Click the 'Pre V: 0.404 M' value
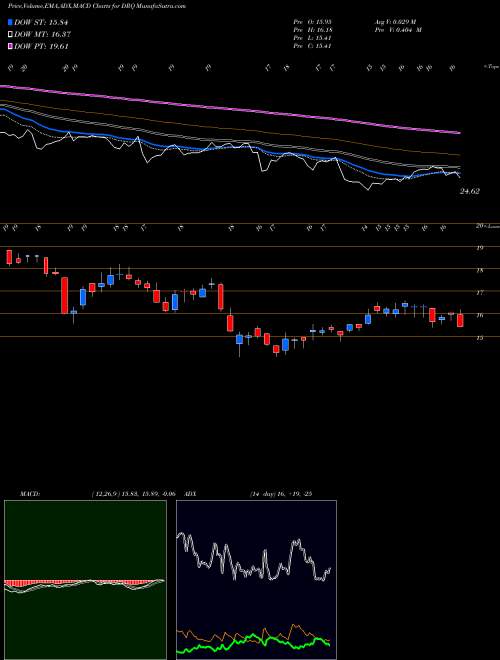 tap(398, 30)
